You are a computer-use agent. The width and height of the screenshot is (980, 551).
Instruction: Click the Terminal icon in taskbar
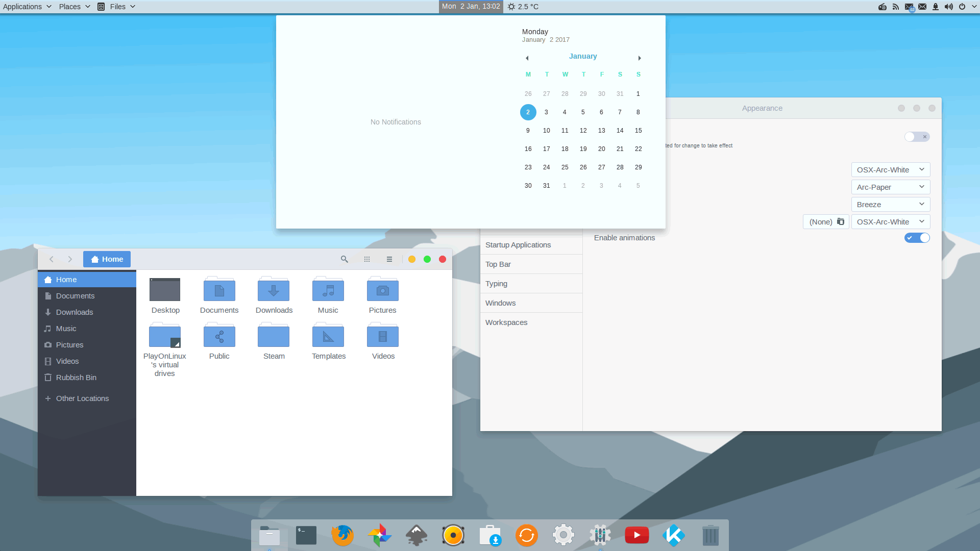click(x=306, y=535)
